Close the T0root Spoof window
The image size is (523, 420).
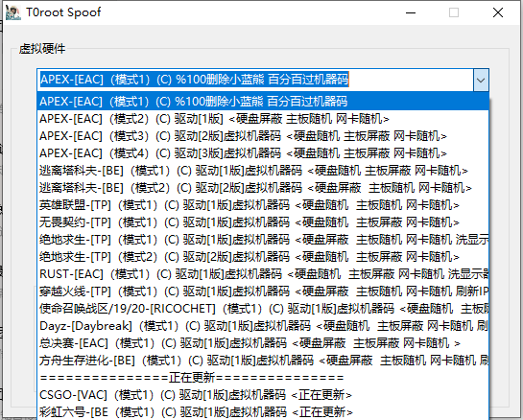(x=498, y=12)
